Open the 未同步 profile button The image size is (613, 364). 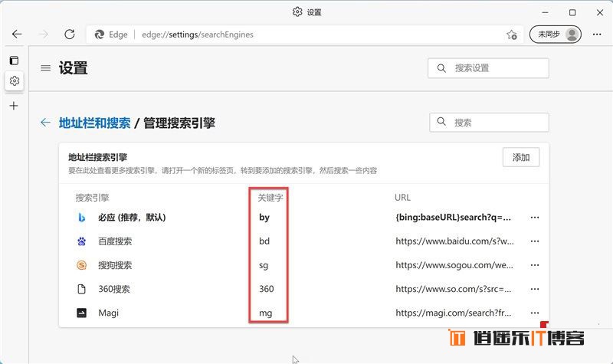click(x=555, y=34)
